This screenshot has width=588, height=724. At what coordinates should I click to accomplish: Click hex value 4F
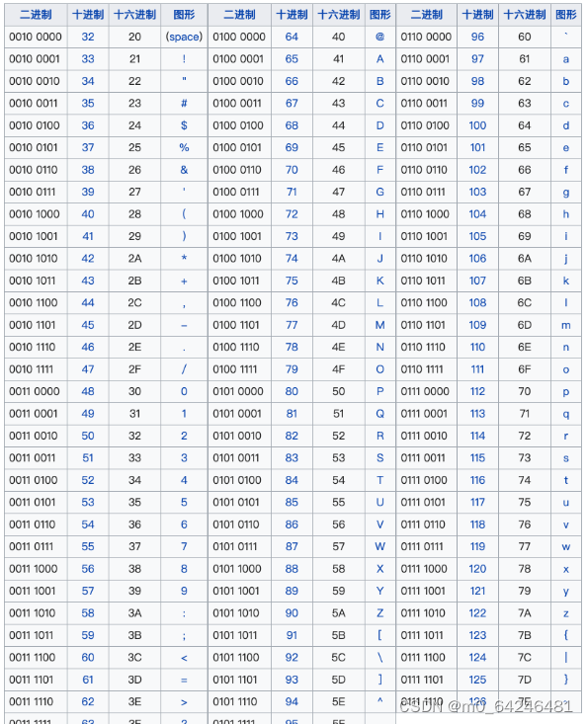click(338, 369)
